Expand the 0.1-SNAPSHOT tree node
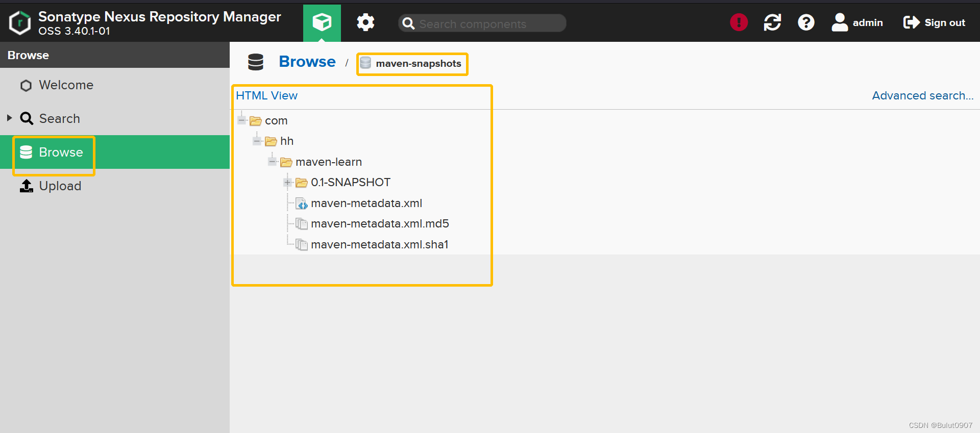980x433 pixels. [287, 182]
